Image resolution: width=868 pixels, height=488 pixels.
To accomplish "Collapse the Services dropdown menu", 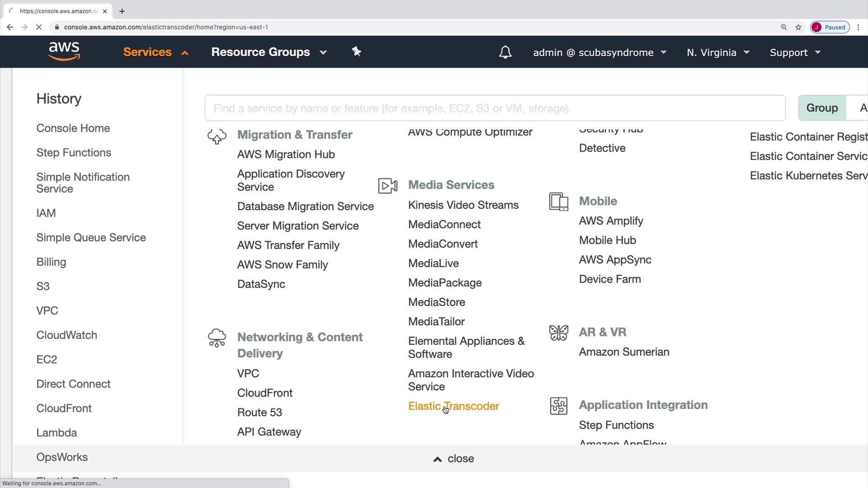I will [x=155, y=52].
